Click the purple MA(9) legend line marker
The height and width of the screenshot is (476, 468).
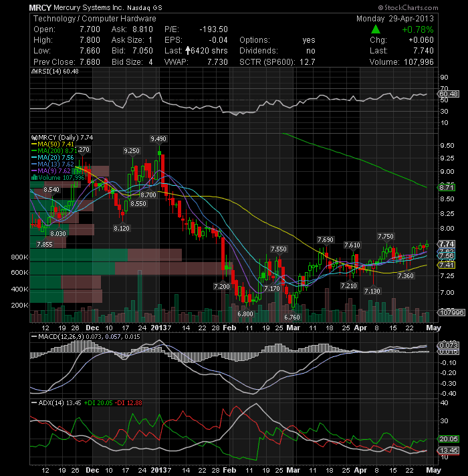[x=34, y=171]
